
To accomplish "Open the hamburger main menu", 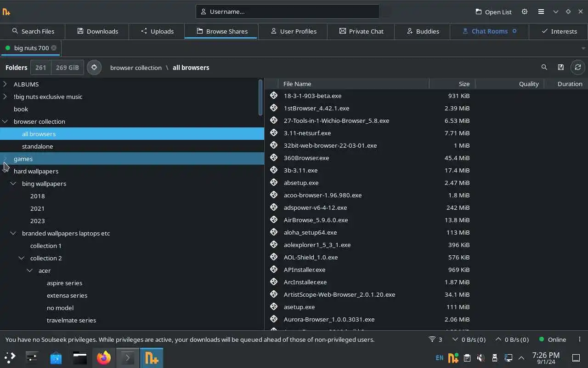I will (x=541, y=11).
